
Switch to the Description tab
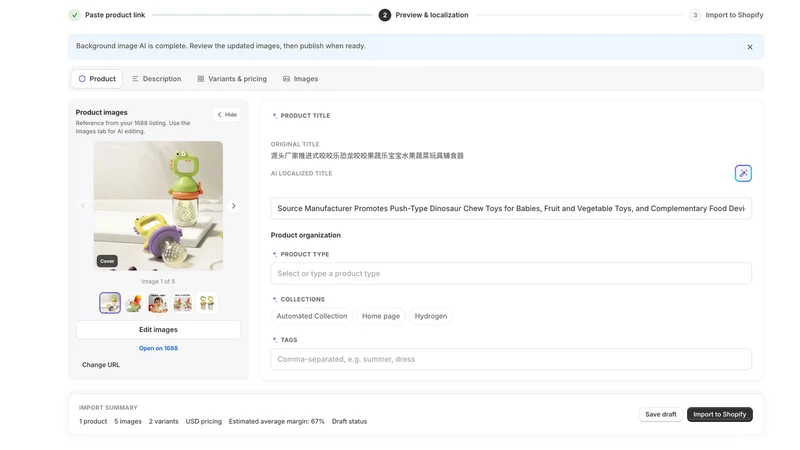tap(156, 79)
